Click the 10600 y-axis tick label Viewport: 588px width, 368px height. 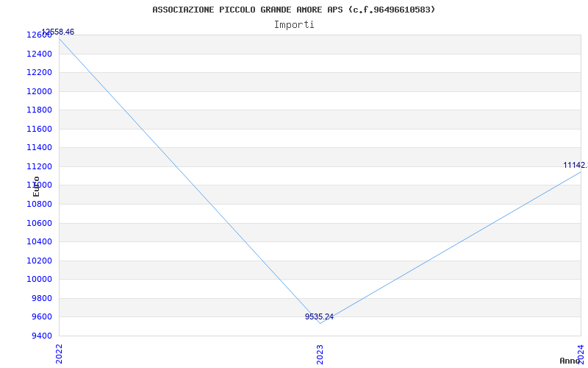coord(39,224)
